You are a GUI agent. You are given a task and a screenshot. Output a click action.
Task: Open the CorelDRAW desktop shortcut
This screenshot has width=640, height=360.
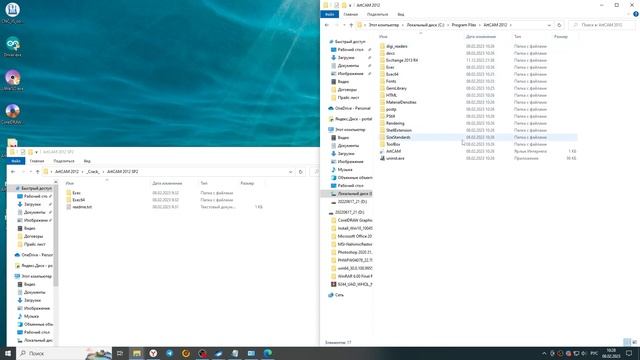coord(12,114)
